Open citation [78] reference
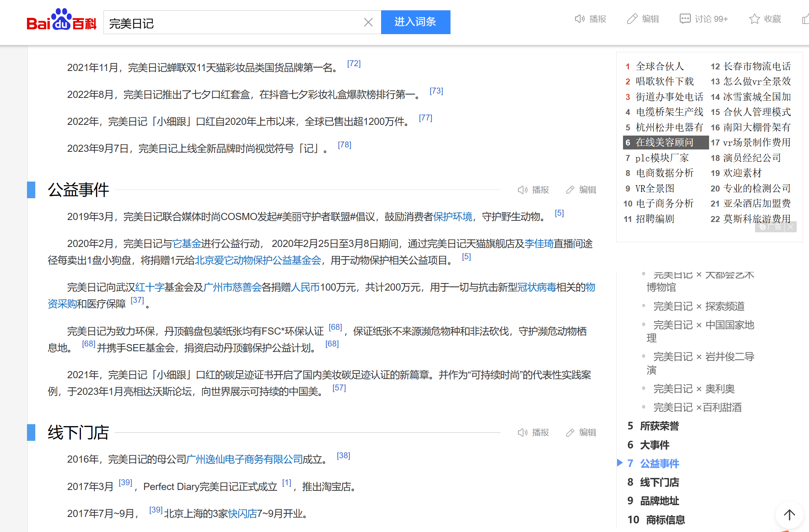This screenshot has height=532, width=809. click(x=345, y=145)
